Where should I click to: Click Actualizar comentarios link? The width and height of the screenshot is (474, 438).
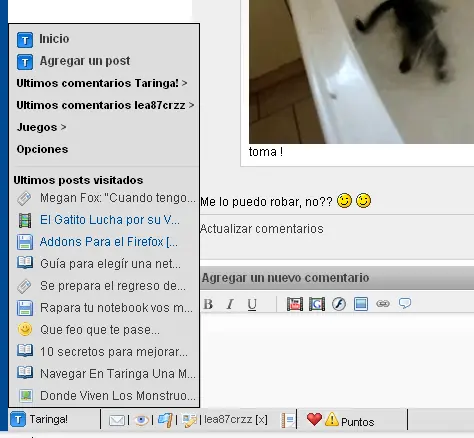tap(262, 229)
